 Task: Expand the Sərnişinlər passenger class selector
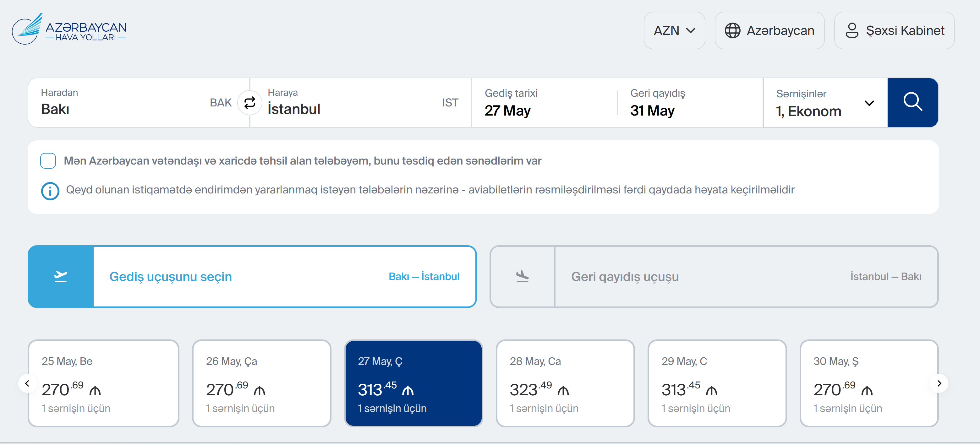825,103
